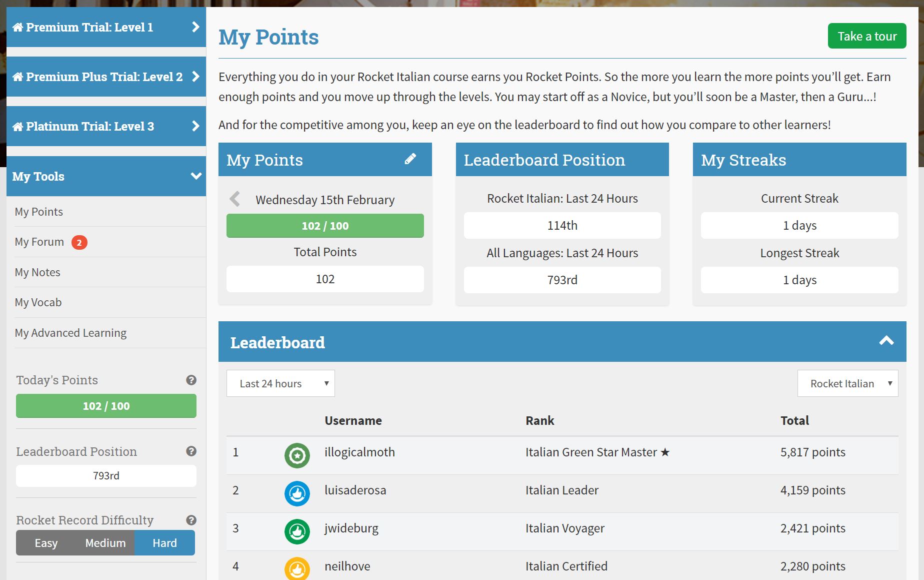Image resolution: width=924 pixels, height=580 pixels.
Task: Set Rocket Record difficulty to Medium
Action: click(105, 543)
